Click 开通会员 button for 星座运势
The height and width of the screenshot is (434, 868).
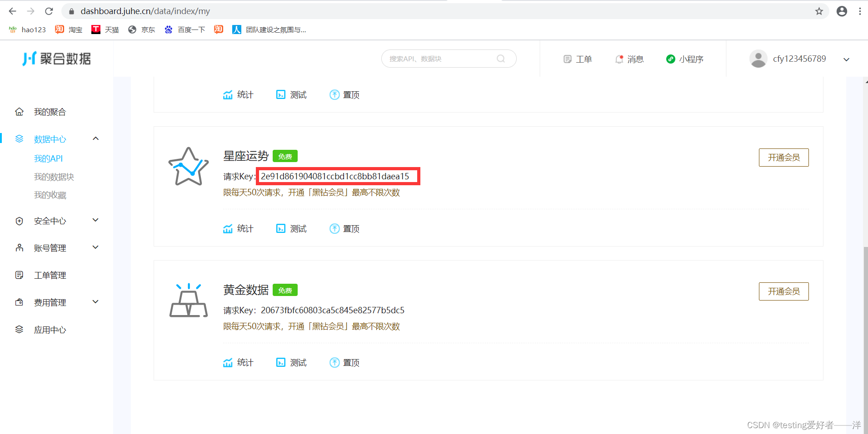783,157
